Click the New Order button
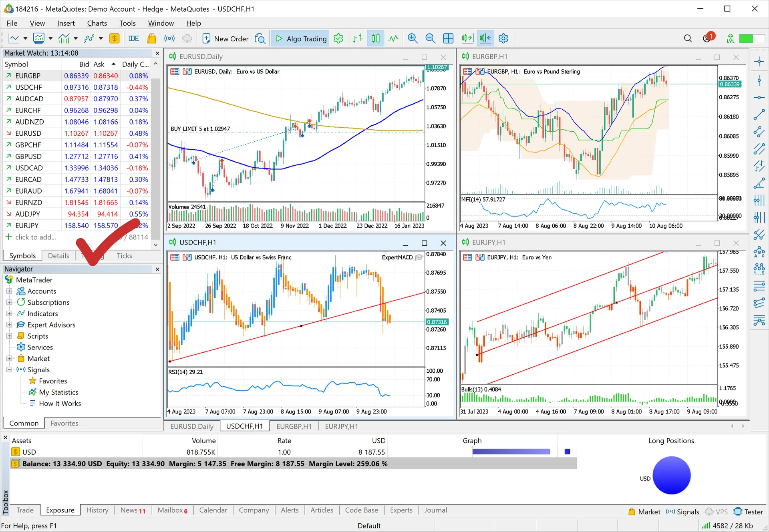This screenshot has height=532, width=769. (225, 38)
